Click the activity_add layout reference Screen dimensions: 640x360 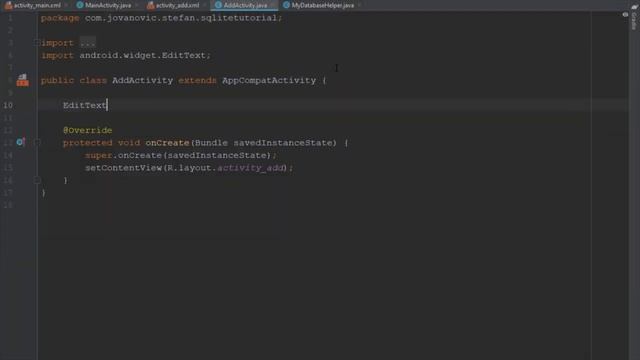coord(250,168)
